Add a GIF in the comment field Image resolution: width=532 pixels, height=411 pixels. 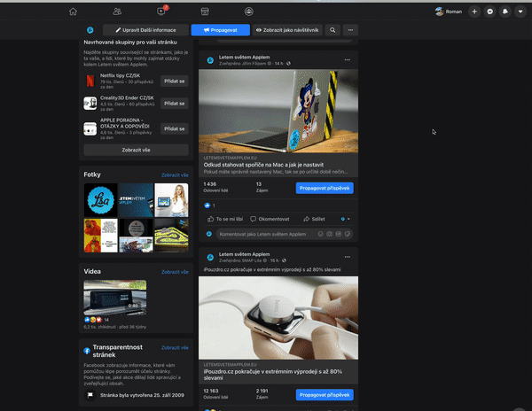tap(339, 234)
